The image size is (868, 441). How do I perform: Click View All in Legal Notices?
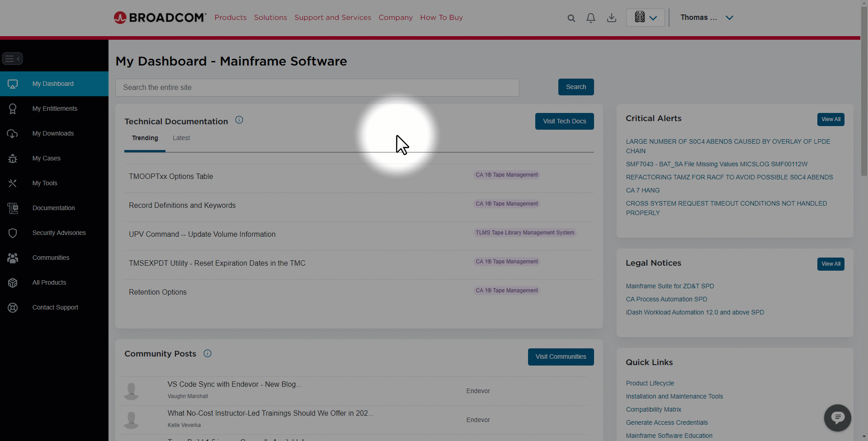pyautogui.click(x=831, y=264)
